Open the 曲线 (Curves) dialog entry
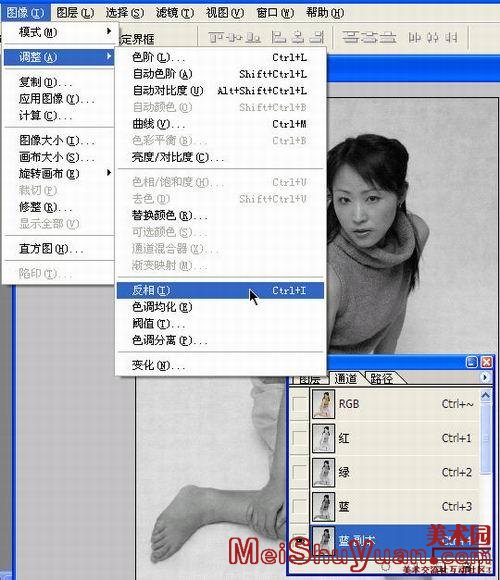 pos(220,124)
